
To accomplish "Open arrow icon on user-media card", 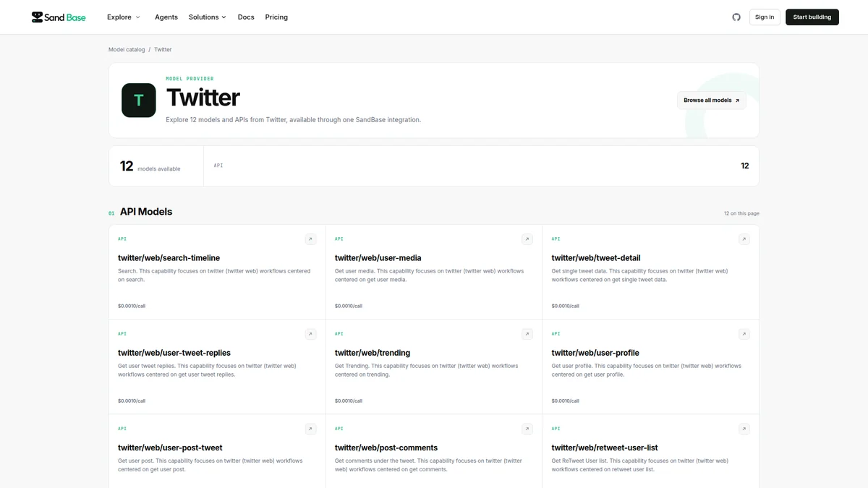I will pos(527,239).
